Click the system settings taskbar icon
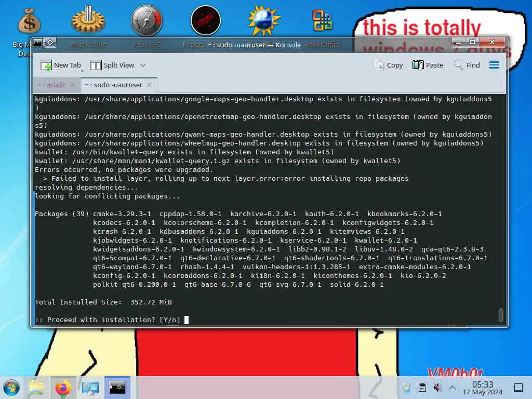The image size is (532, 399). click(90, 388)
